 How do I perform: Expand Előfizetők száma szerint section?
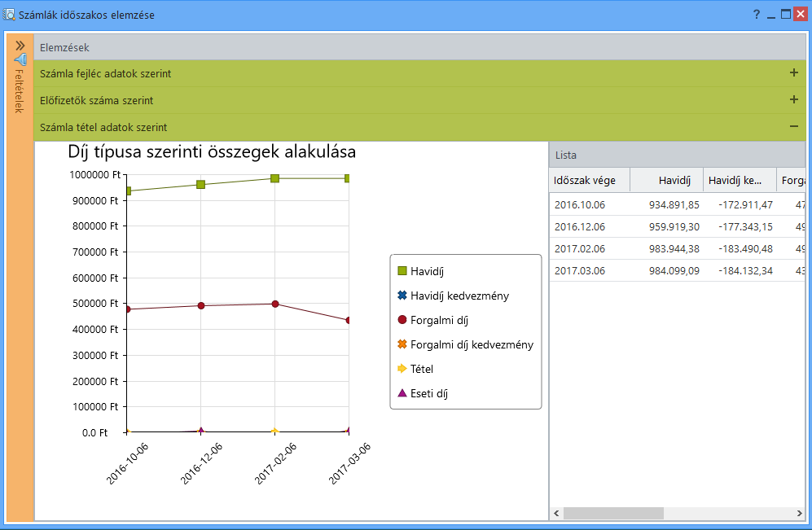[x=419, y=100]
